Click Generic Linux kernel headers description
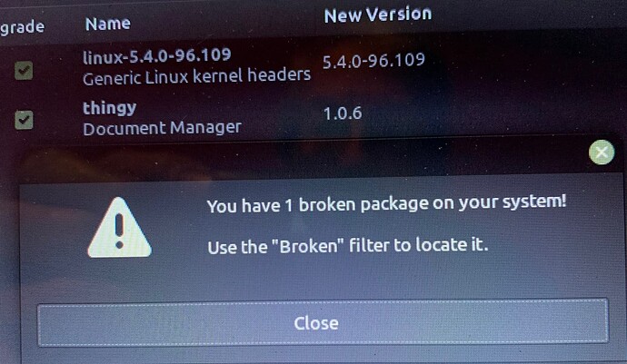The height and width of the screenshot is (364, 627). [197, 76]
